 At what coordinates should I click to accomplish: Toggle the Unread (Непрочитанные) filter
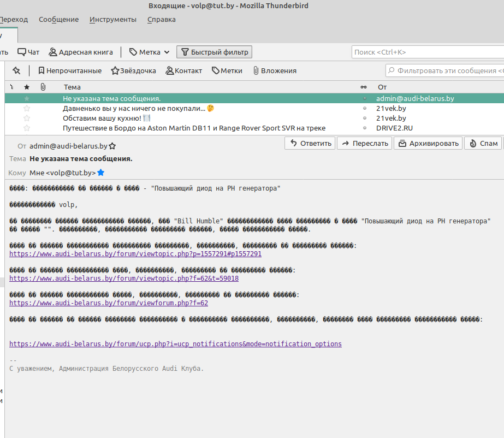69,70
